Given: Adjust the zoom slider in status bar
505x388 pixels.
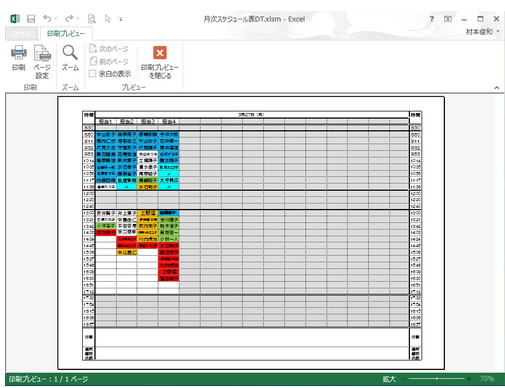Looking at the screenshot, I should coord(437,379).
